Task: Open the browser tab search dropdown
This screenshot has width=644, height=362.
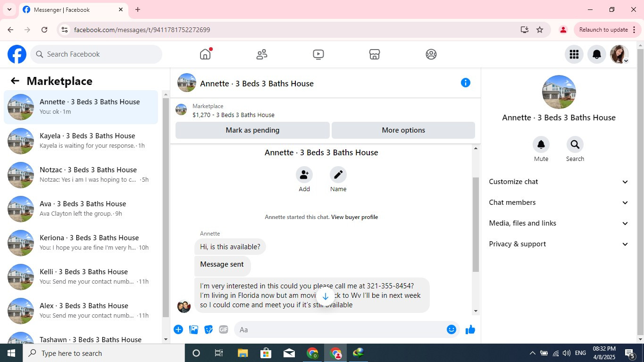Action: tap(9, 9)
